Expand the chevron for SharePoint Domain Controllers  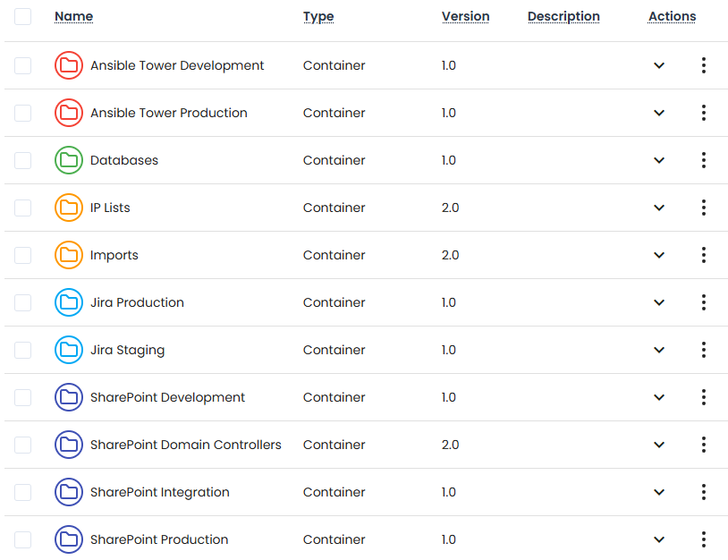click(x=659, y=445)
